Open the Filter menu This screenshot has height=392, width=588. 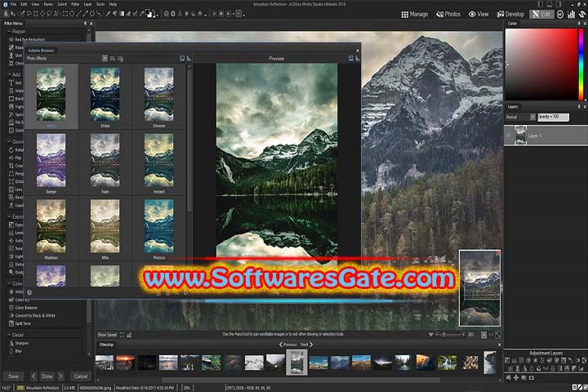point(75,4)
